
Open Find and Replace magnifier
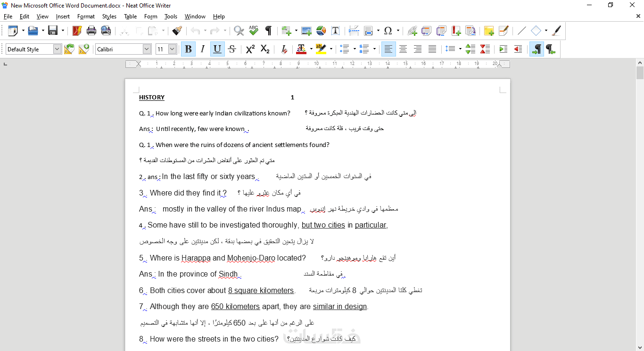click(239, 31)
